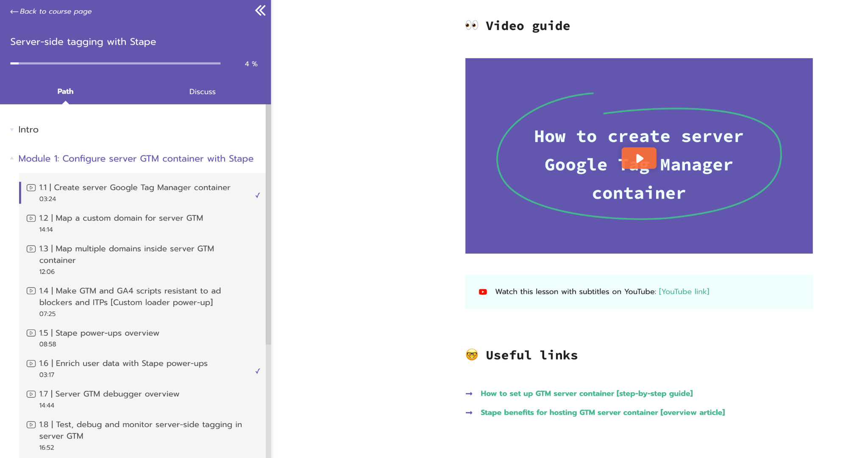This screenshot has height=458, width=868.
Task: Click the course progress bar
Action: pos(115,63)
